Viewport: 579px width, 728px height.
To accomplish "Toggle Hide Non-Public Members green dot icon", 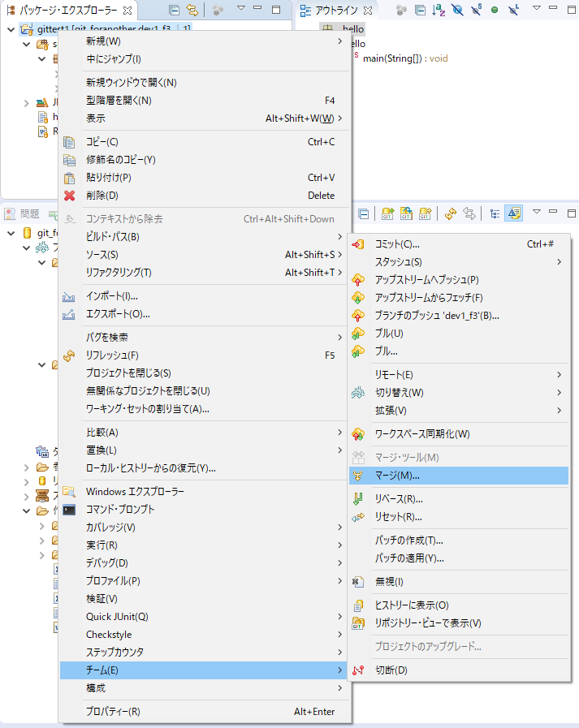I will [x=495, y=10].
